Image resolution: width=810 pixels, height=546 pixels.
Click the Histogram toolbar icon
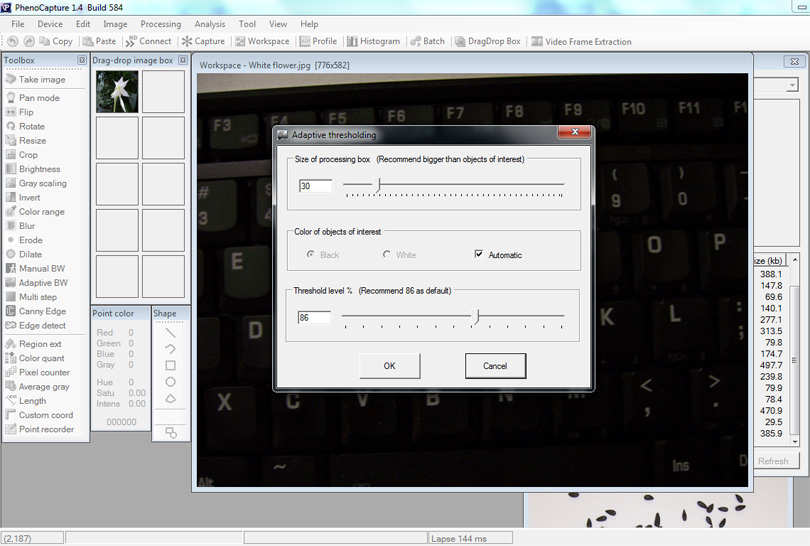[x=372, y=41]
